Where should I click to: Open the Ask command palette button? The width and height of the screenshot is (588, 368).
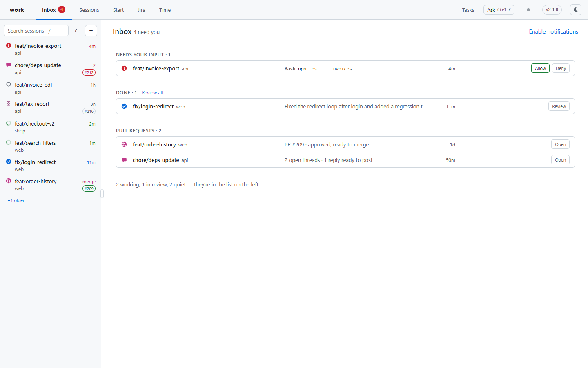pos(499,10)
